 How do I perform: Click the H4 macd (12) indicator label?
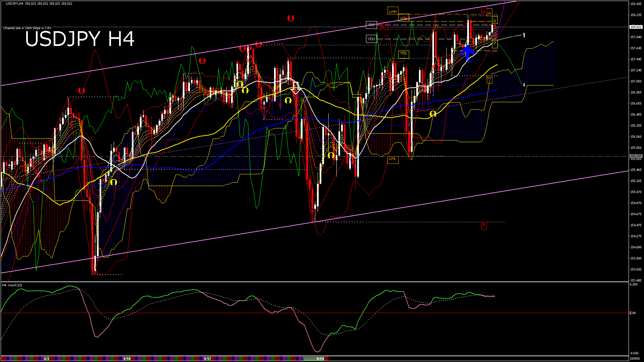12,285
